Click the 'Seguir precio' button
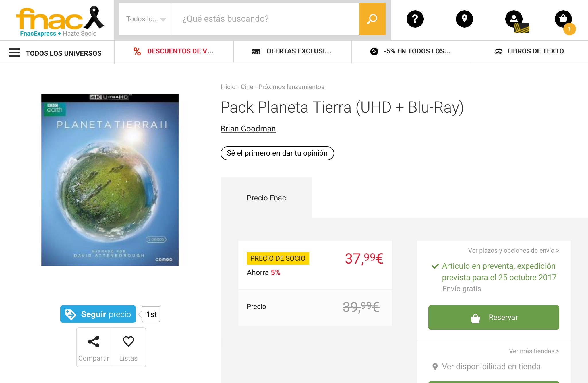 click(x=98, y=314)
